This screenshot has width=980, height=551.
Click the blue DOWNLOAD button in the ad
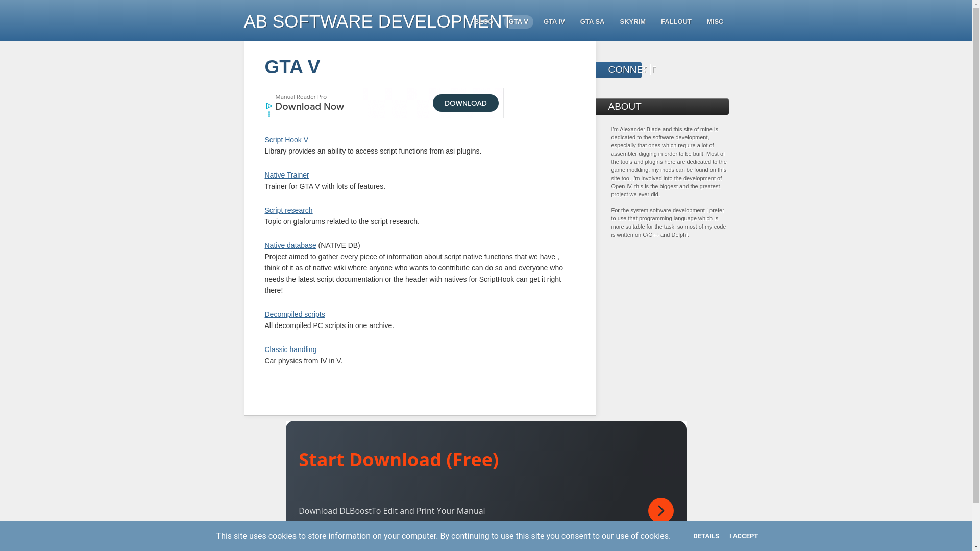click(465, 103)
